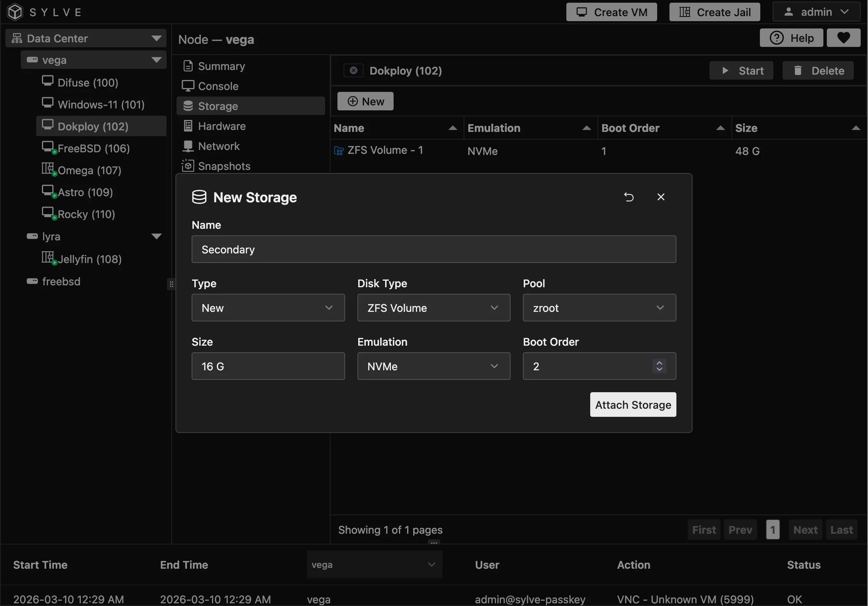The width and height of the screenshot is (868, 606).
Task: Click the sidebar resize handle grip
Action: pyautogui.click(x=172, y=284)
